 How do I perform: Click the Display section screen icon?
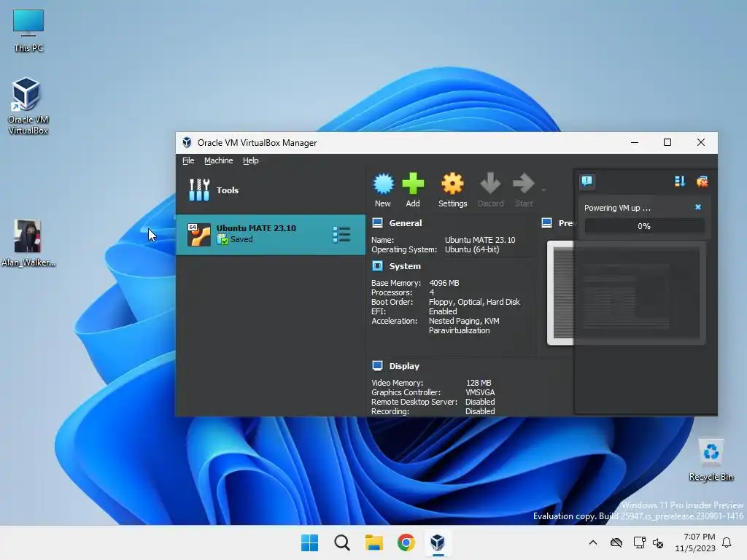tap(377, 366)
